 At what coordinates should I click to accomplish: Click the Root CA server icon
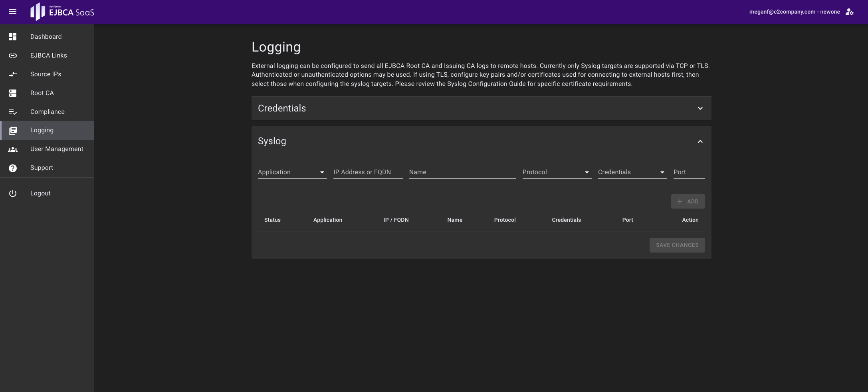[13, 93]
